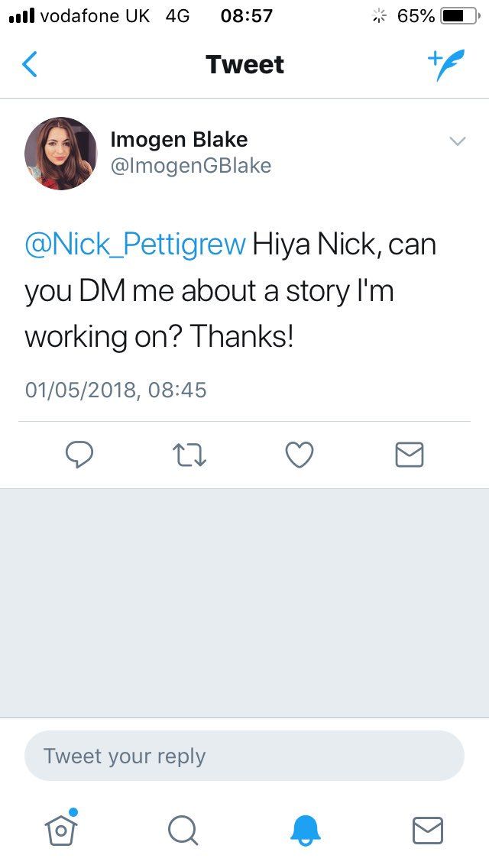Screen dimensions: 489x868
Task: Open Imogen Blake's profile picture
Action: point(61,154)
